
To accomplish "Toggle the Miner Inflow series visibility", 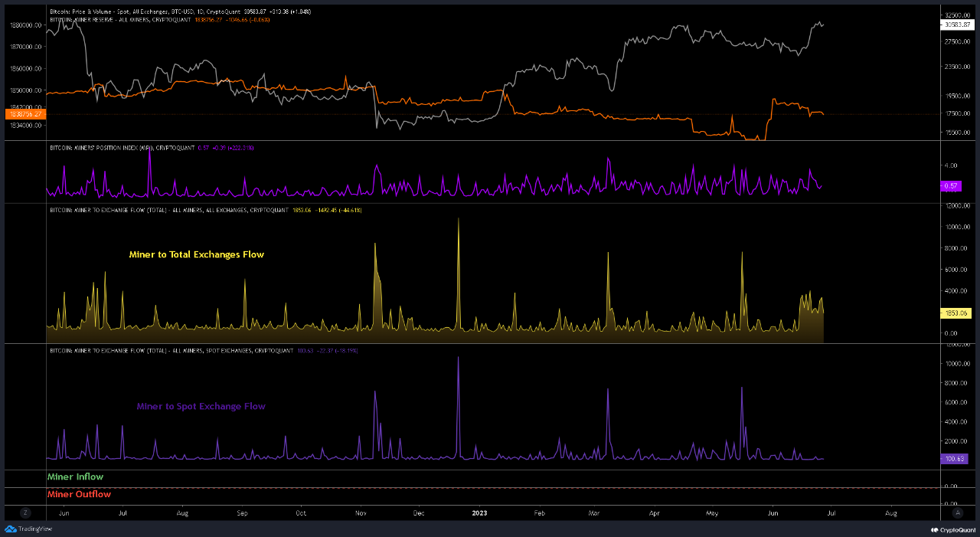I will (74, 476).
